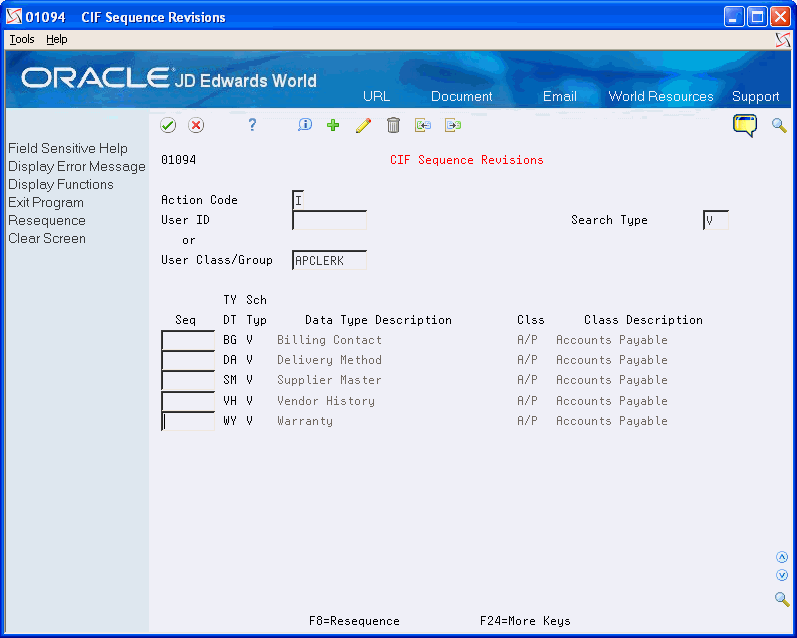Click the Action Code field
This screenshot has height=638, width=797.
point(298,200)
